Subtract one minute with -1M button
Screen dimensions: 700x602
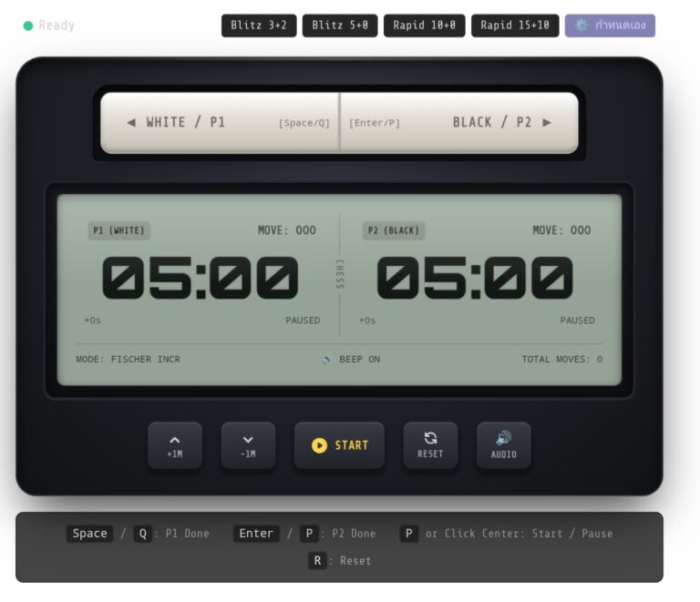(x=248, y=446)
